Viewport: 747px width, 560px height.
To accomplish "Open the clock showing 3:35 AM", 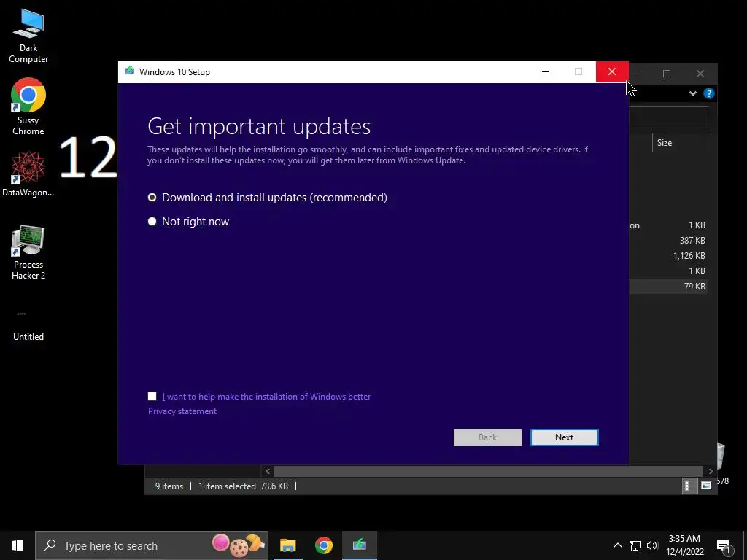I will (x=684, y=545).
